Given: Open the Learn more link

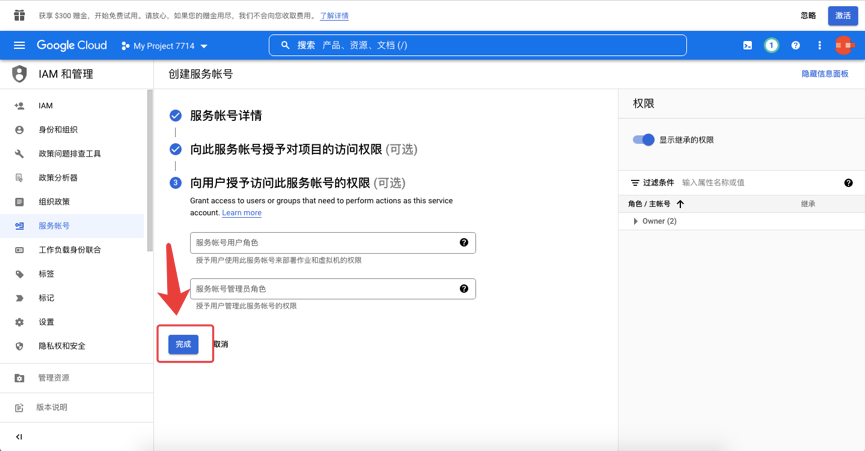Looking at the screenshot, I should 242,213.
